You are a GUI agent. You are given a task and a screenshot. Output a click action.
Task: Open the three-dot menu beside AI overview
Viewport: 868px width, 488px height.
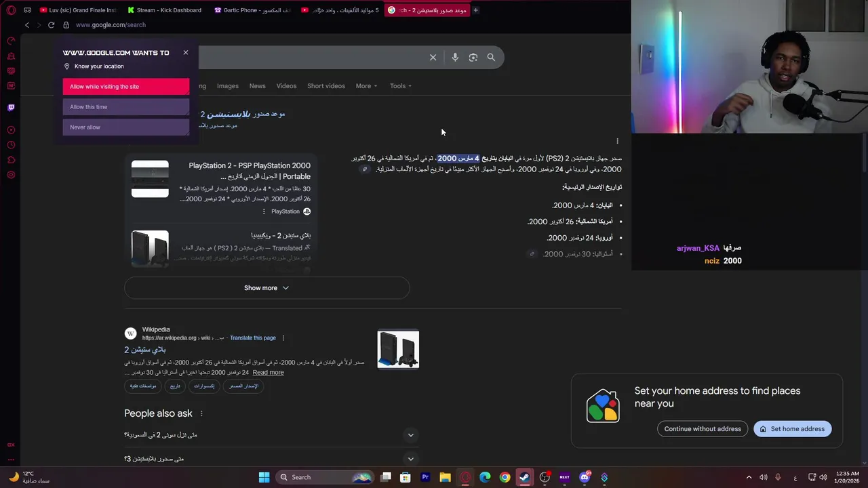pyautogui.click(x=617, y=141)
